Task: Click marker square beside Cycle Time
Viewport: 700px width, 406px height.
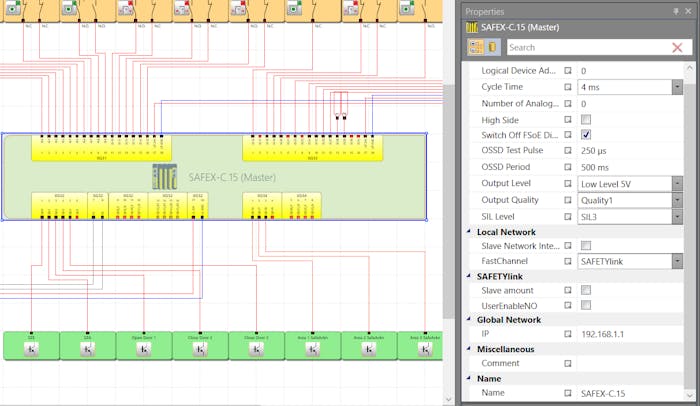Action: [x=567, y=87]
